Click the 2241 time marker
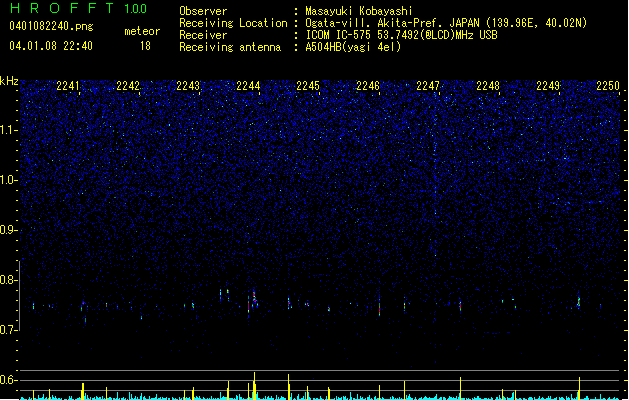Screen dimensions: 629x400 click(x=68, y=85)
